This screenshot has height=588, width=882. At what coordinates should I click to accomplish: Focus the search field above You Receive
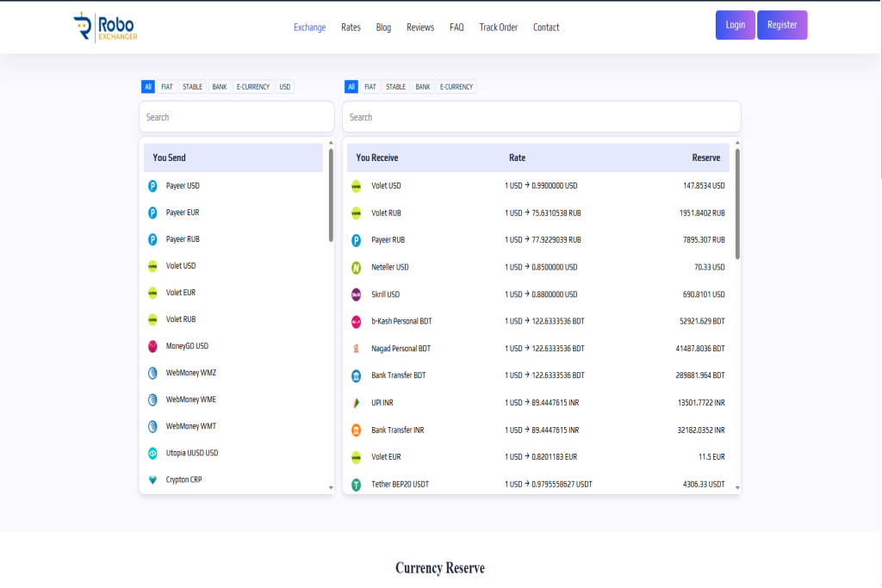pos(541,117)
